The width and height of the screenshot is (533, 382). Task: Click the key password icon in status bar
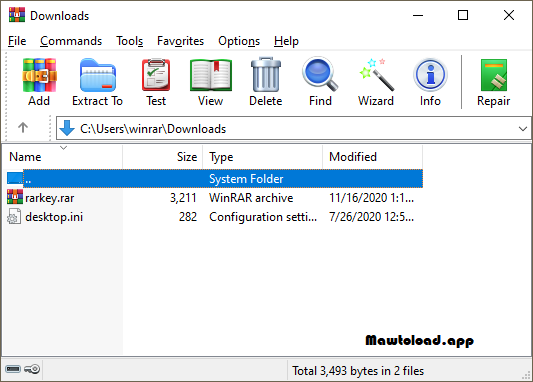click(32, 369)
